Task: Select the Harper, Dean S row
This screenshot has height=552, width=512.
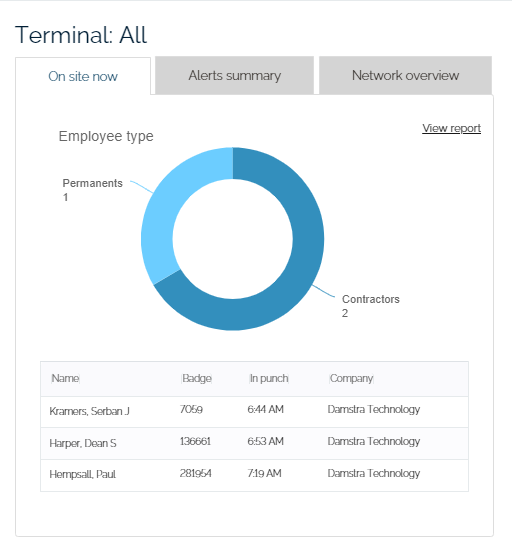Action: pyautogui.click(x=254, y=444)
